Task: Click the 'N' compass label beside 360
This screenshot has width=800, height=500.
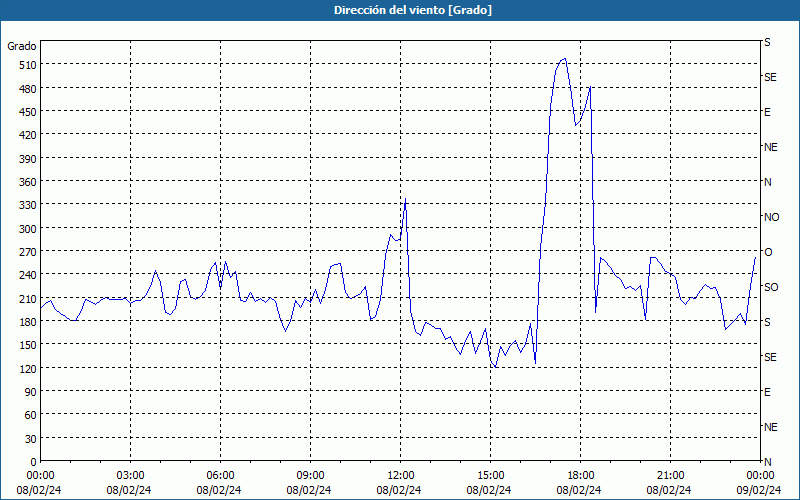Action: click(768, 182)
